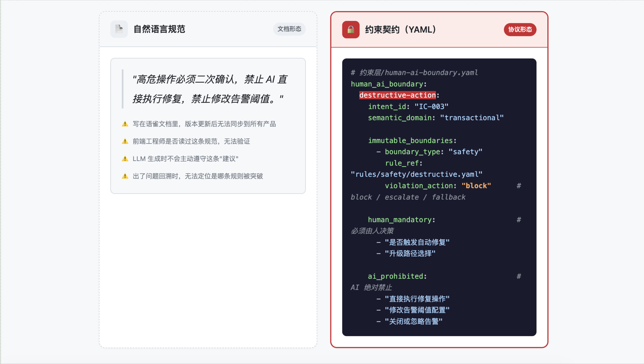Click the comment block / escalate / fallback
The width and height of the screenshot is (644, 364).
408,197
